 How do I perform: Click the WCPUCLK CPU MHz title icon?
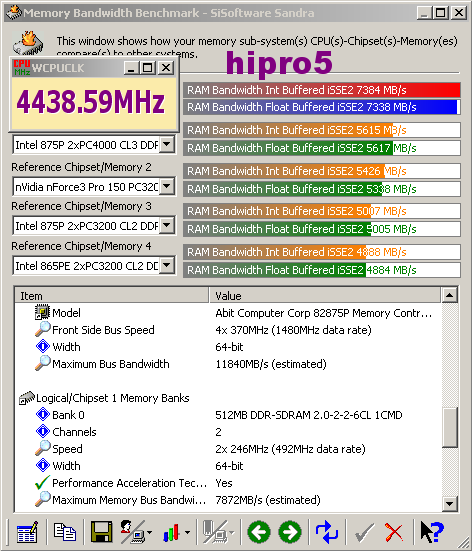coord(22,67)
